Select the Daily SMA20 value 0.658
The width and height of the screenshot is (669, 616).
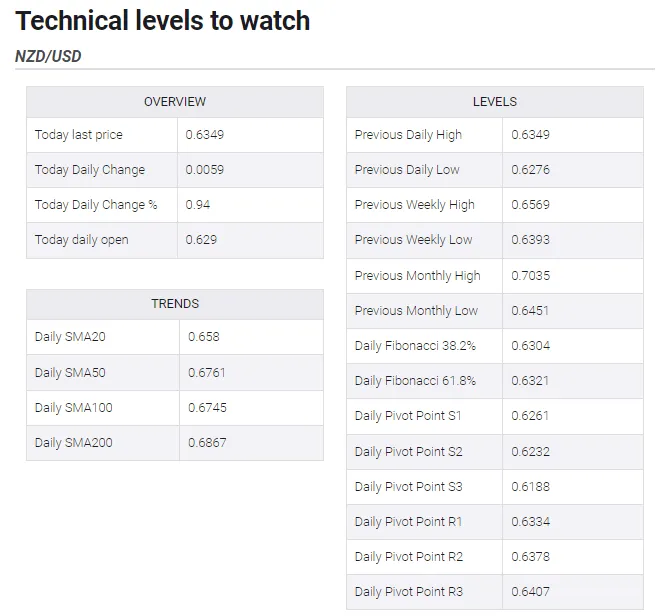pos(204,337)
